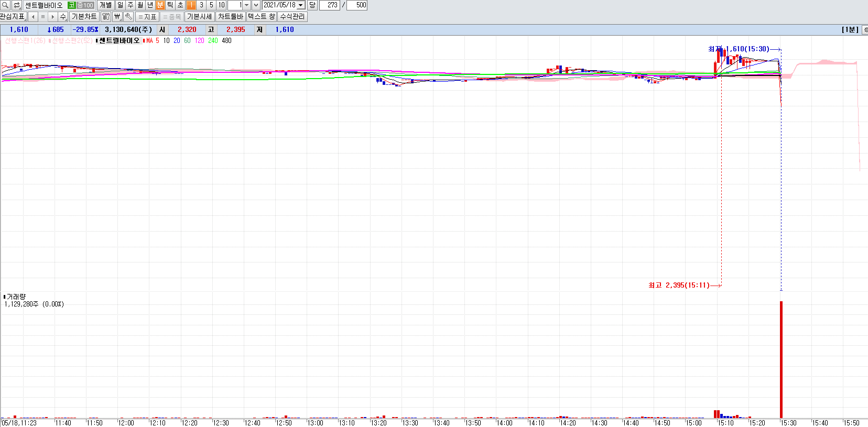Step chart backward with left arrow

pyautogui.click(x=33, y=17)
